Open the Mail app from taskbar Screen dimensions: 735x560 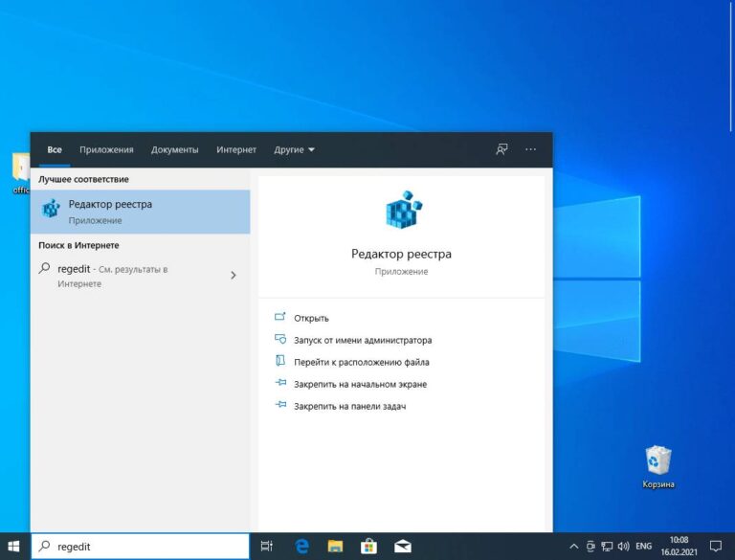click(x=403, y=547)
